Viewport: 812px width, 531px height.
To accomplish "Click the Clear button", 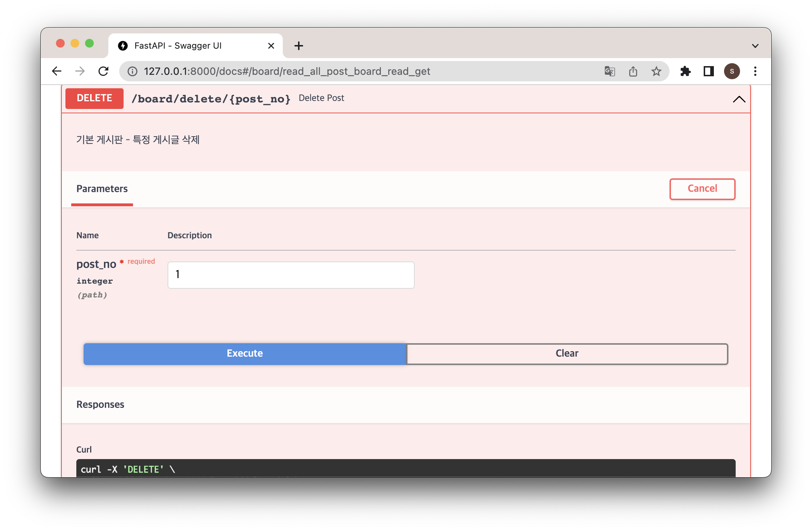I will (x=567, y=354).
